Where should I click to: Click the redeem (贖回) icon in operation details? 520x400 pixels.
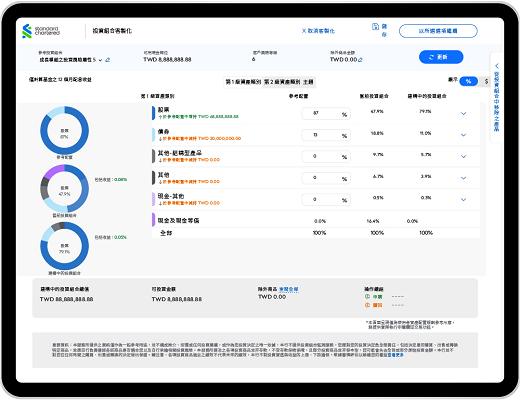coord(368,305)
